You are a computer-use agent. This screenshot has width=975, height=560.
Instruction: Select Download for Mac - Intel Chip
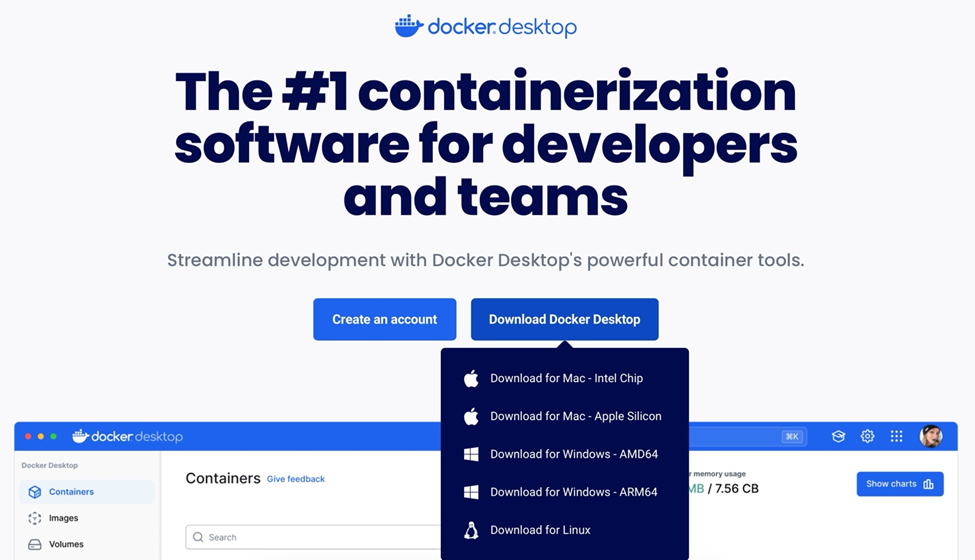[566, 378]
